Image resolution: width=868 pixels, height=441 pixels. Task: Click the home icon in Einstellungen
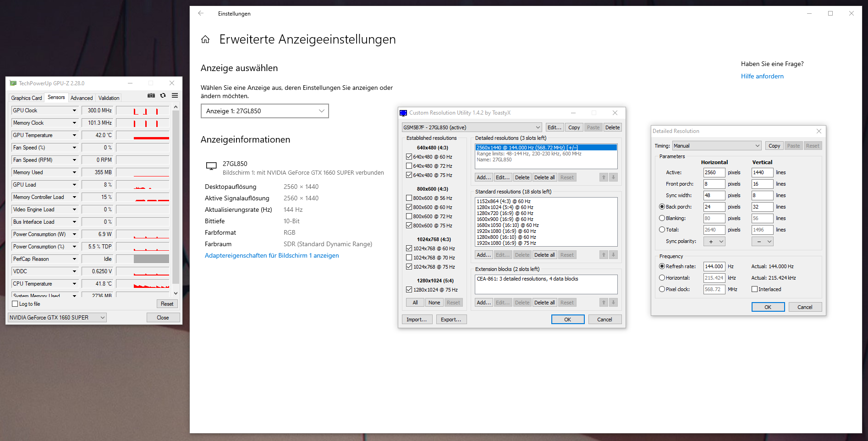click(x=205, y=39)
